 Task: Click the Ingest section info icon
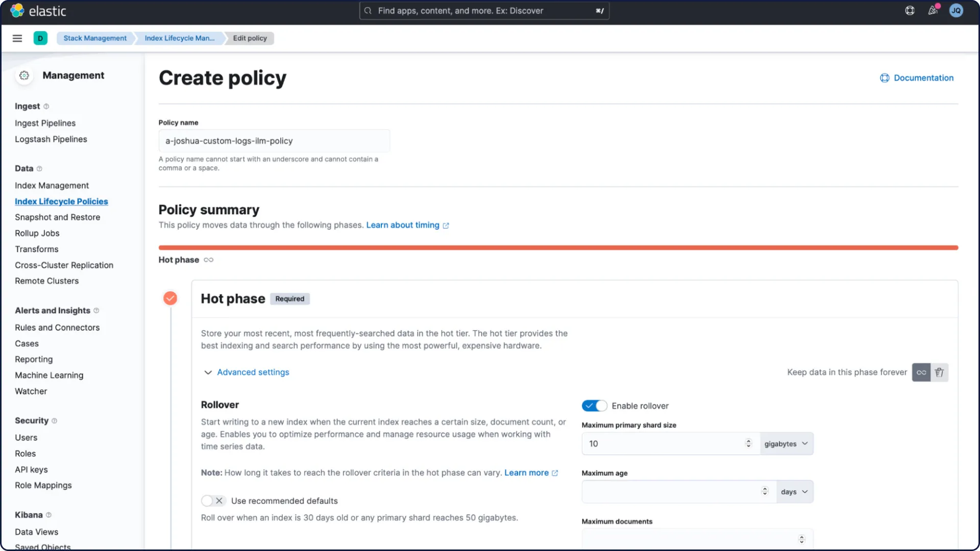[x=46, y=106]
